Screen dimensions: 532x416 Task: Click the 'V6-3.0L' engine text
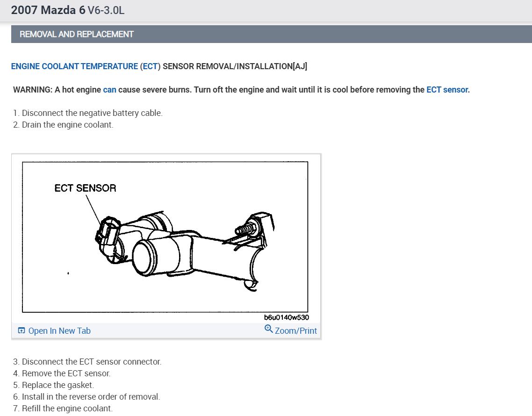[x=106, y=11]
